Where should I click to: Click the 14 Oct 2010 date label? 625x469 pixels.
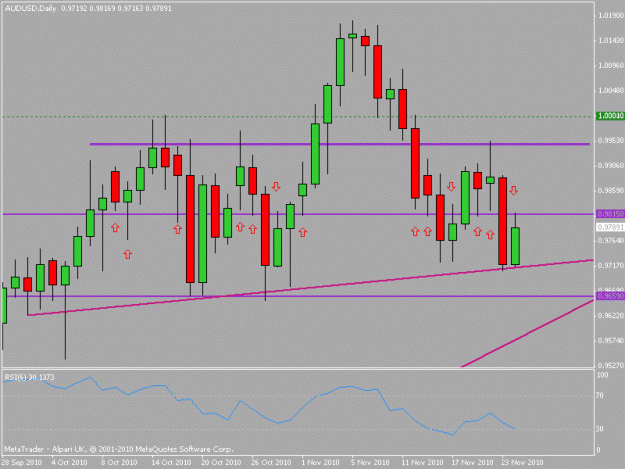tap(171, 462)
